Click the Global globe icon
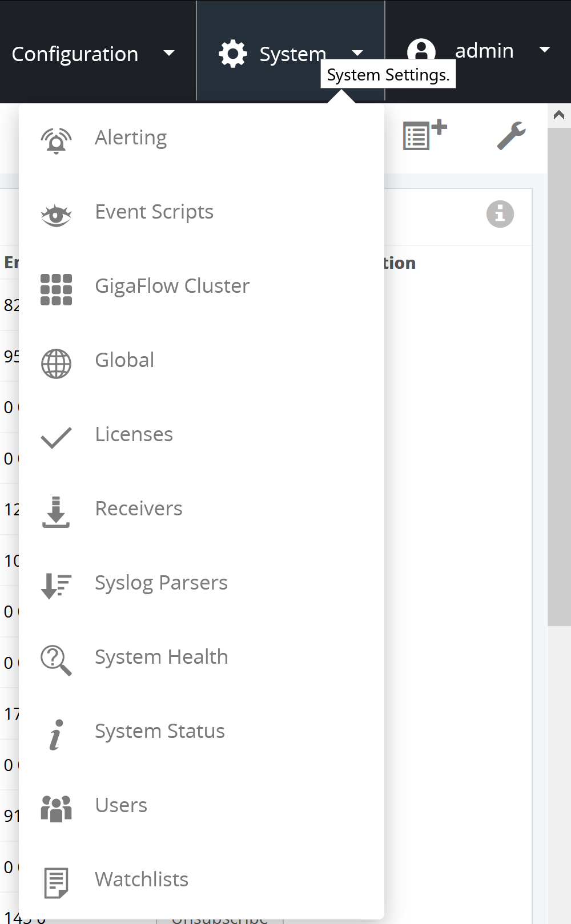 point(56,364)
